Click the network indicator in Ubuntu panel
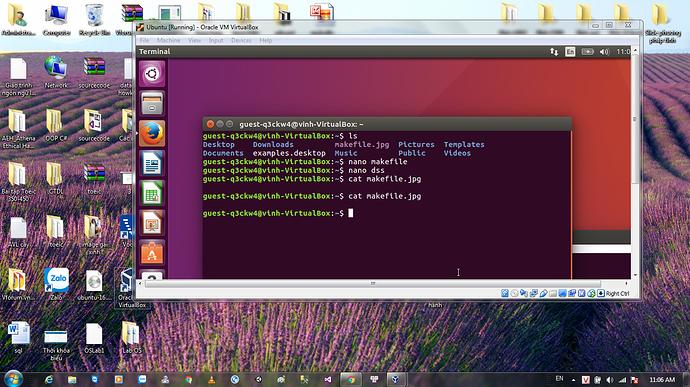 (554, 52)
